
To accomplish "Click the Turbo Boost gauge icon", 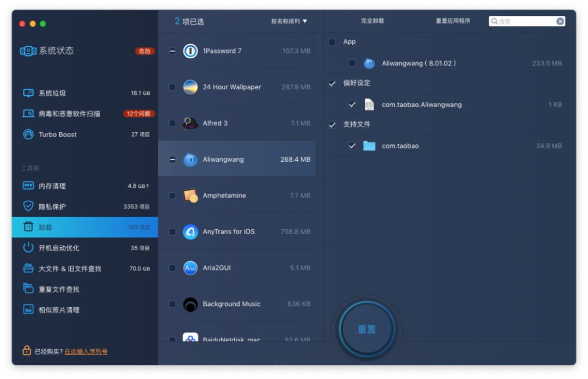I will 28,135.
